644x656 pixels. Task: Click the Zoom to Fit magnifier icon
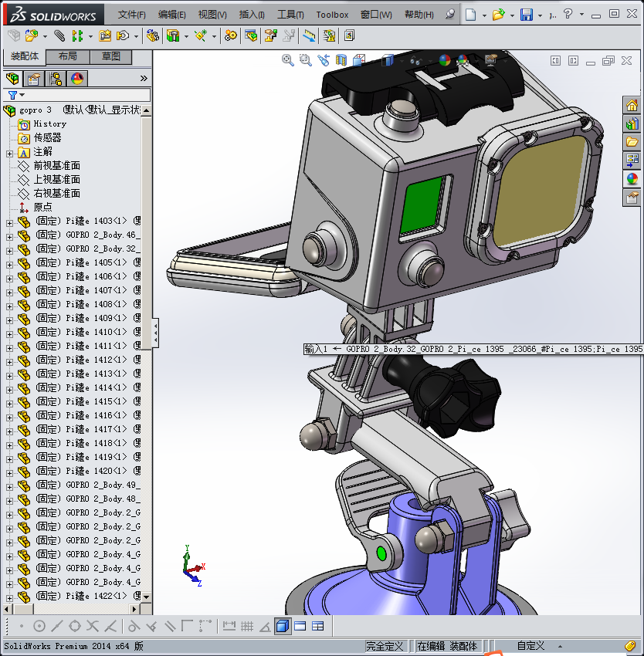pos(288,59)
